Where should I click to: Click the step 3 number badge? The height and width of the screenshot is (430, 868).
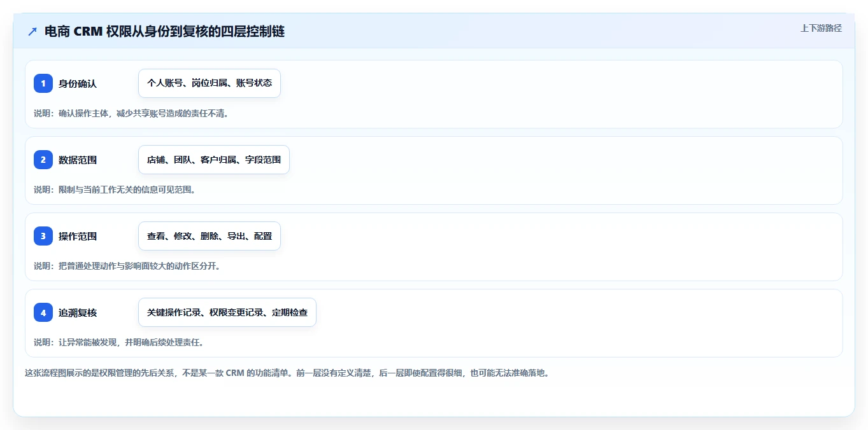click(x=43, y=236)
